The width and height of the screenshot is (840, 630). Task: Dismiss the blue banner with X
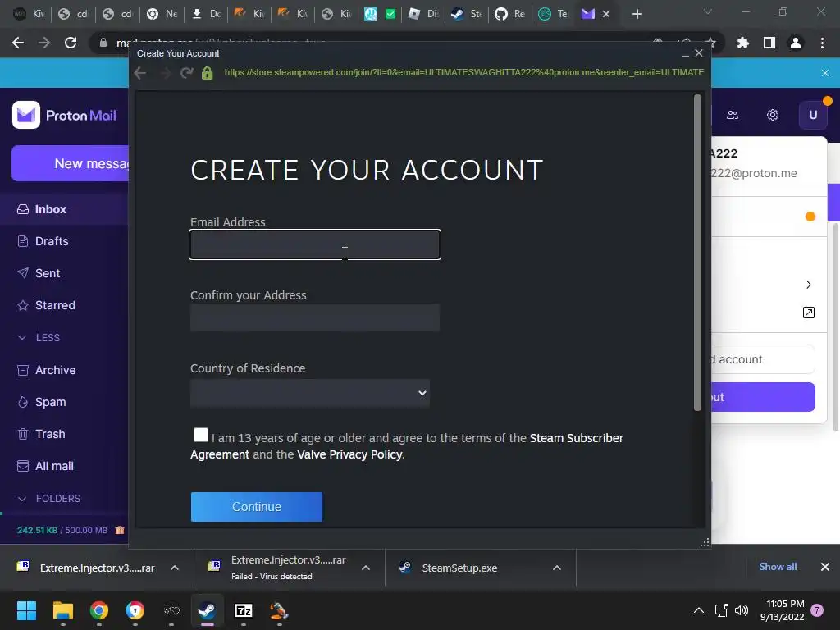(825, 73)
